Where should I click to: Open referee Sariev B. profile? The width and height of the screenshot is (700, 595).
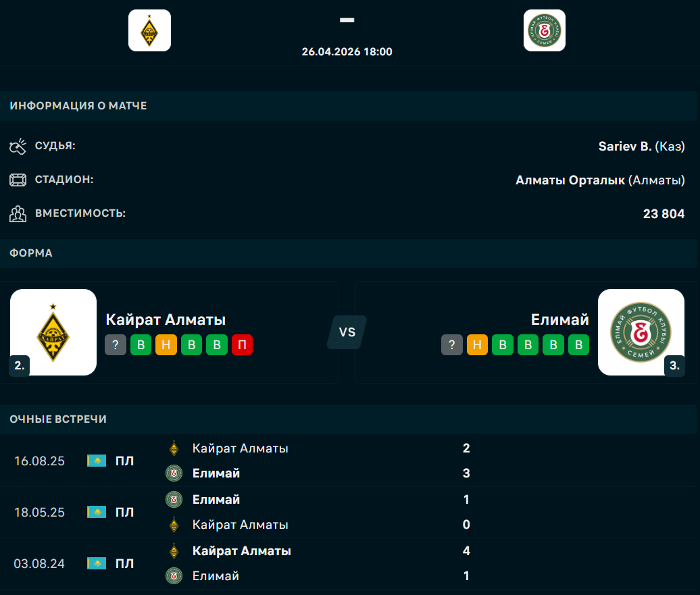point(625,146)
